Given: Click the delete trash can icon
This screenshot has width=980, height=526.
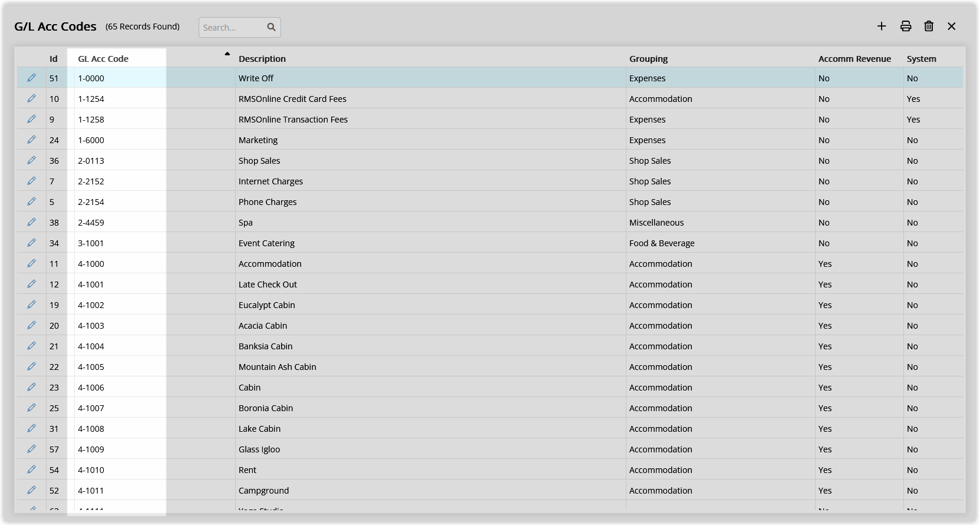Looking at the screenshot, I should (929, 26).
